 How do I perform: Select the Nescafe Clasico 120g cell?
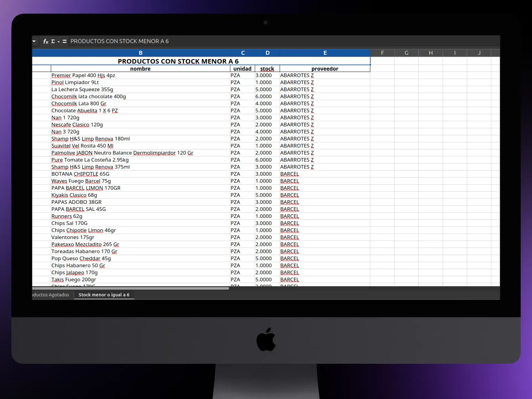[140, 125]
